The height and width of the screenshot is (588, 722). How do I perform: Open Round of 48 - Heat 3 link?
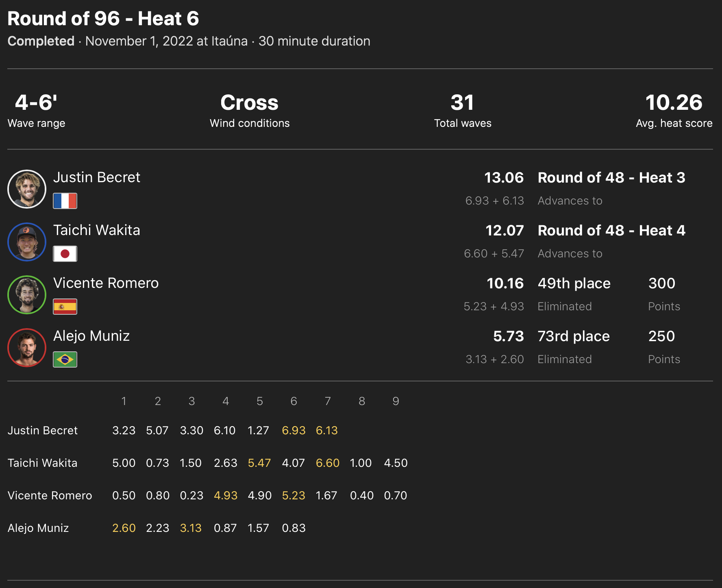[x=611, y=178]
